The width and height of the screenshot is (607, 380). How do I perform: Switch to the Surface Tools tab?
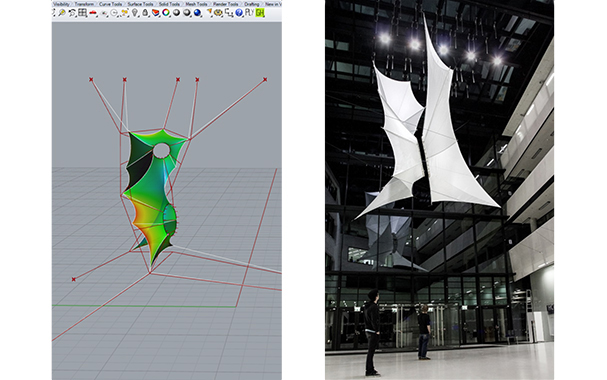pyautogui.click(x=140, y=4)
